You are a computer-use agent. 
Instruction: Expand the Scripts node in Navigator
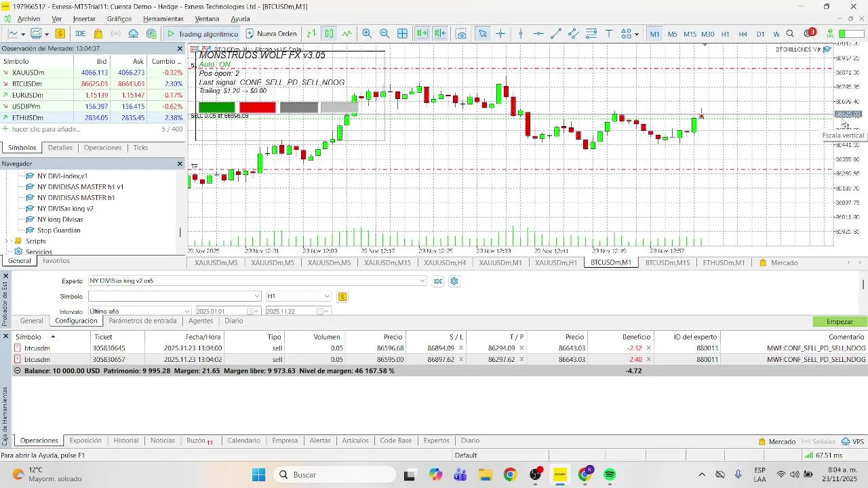click(x=7, y=241)
